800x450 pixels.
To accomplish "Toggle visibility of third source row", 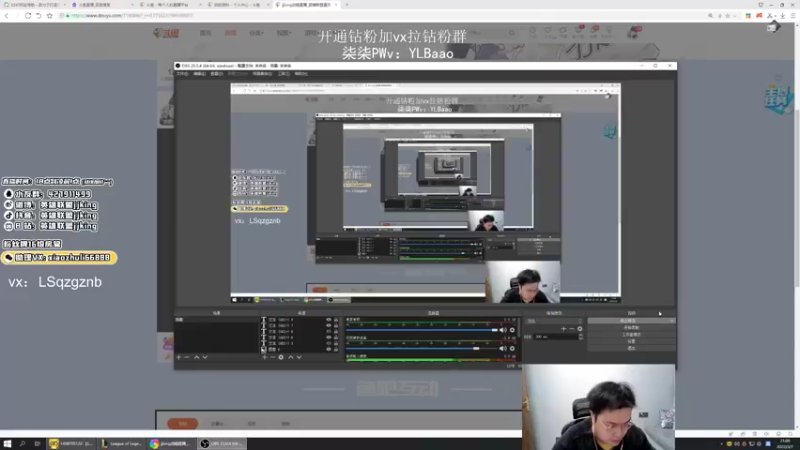I will click(x=329, y=332).
